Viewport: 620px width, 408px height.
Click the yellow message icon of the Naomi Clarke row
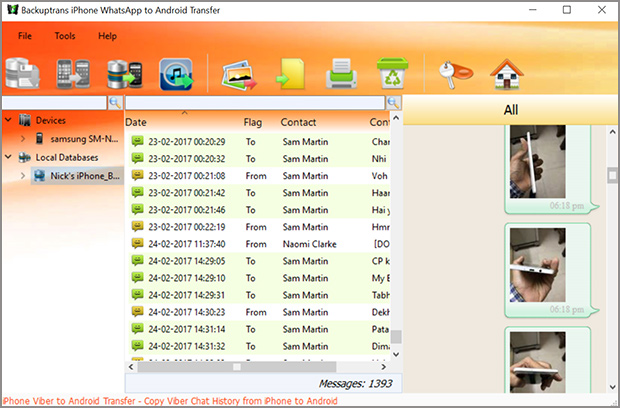click(x=137, y=243)
